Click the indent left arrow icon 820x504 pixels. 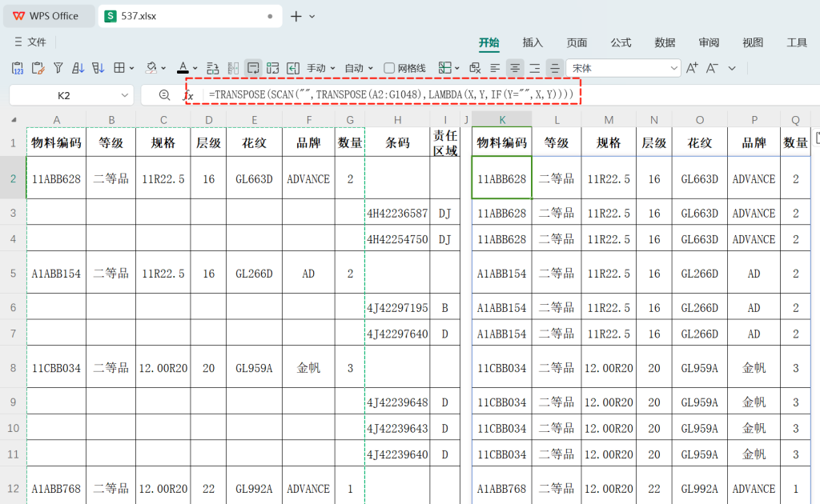pyautogui.click(x=293, y=68)
